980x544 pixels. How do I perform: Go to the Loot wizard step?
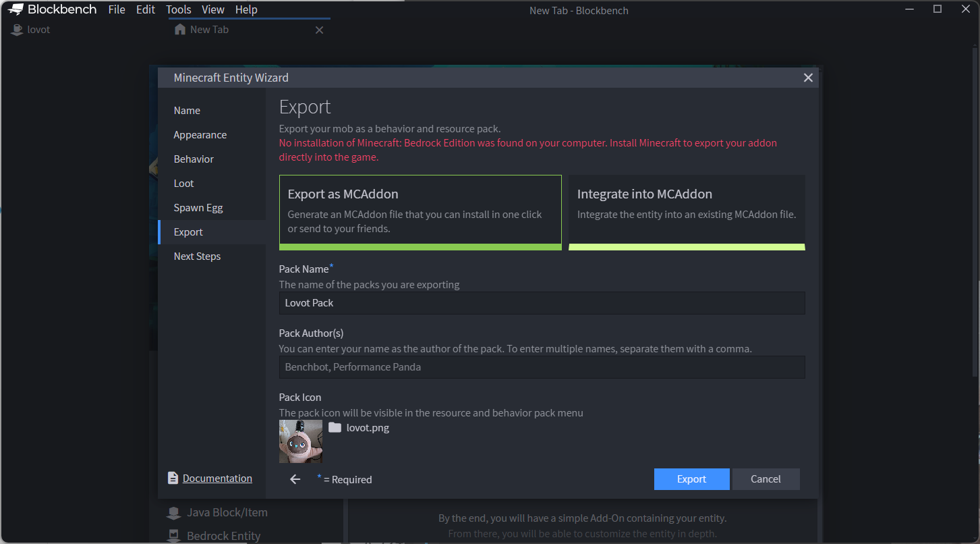point(212,184)
